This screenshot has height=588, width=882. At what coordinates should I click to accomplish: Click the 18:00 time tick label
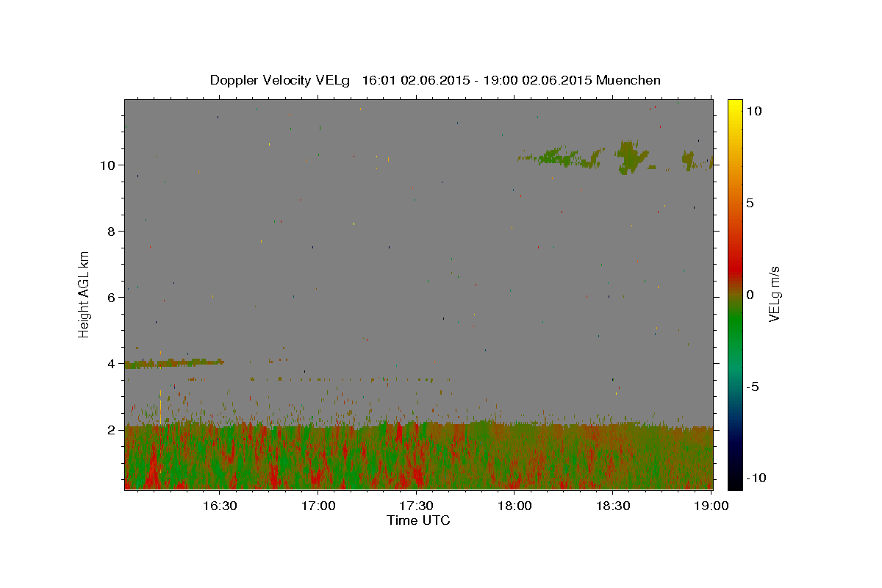pyautogui.click(x=514, y=506)
